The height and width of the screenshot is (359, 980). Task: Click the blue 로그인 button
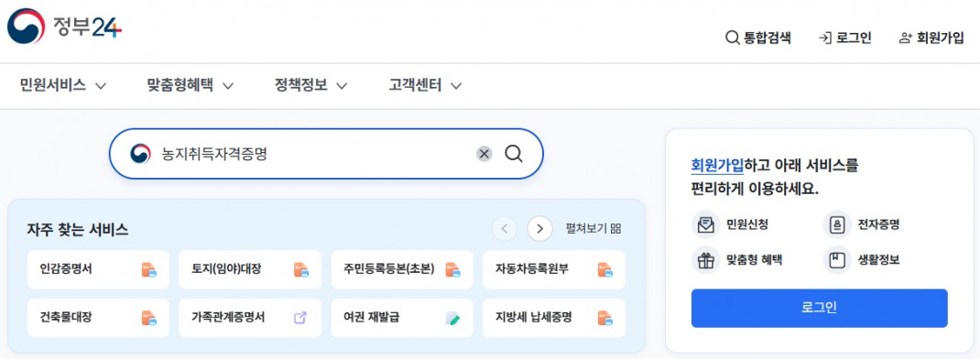coord(820,309)
